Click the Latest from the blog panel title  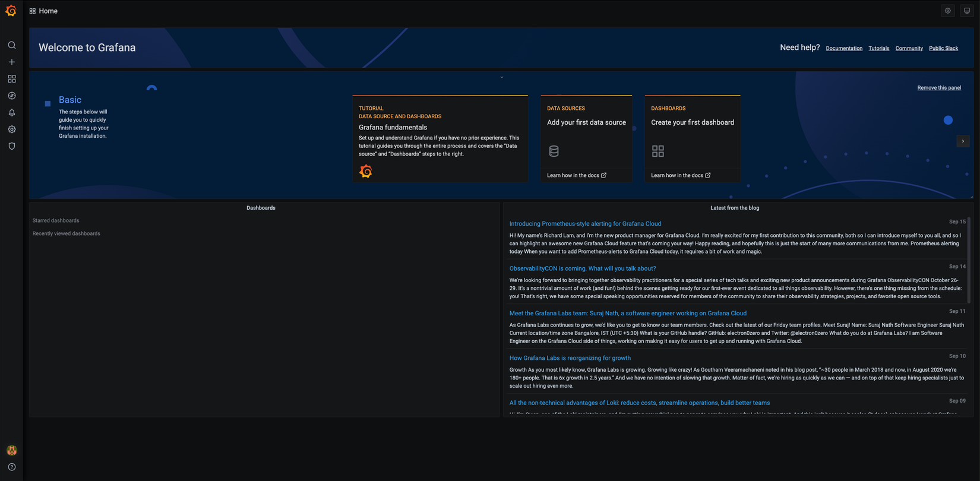[735, 208]
